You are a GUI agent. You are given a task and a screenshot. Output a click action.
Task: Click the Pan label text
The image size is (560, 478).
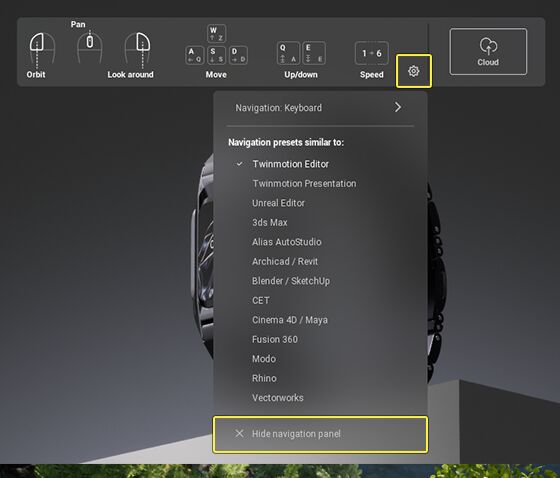pos(78,24)
